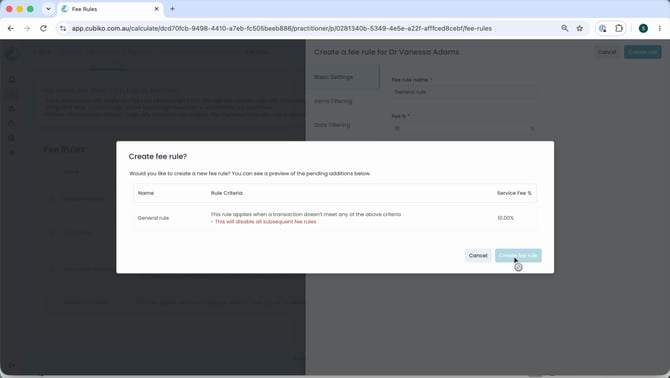Close the Fee Rules browser tab
670x378 pixels.
point(156,9)
